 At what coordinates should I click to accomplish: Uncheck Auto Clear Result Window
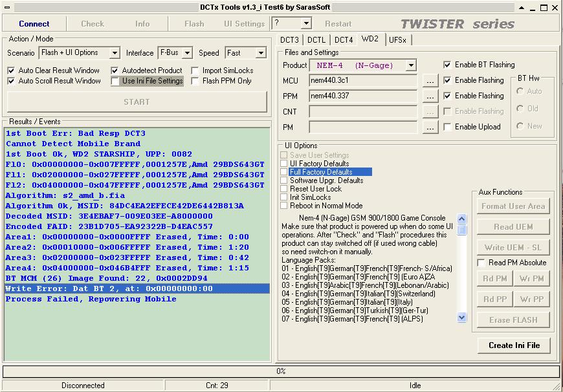pyautogui.click(x=11, y=71)
